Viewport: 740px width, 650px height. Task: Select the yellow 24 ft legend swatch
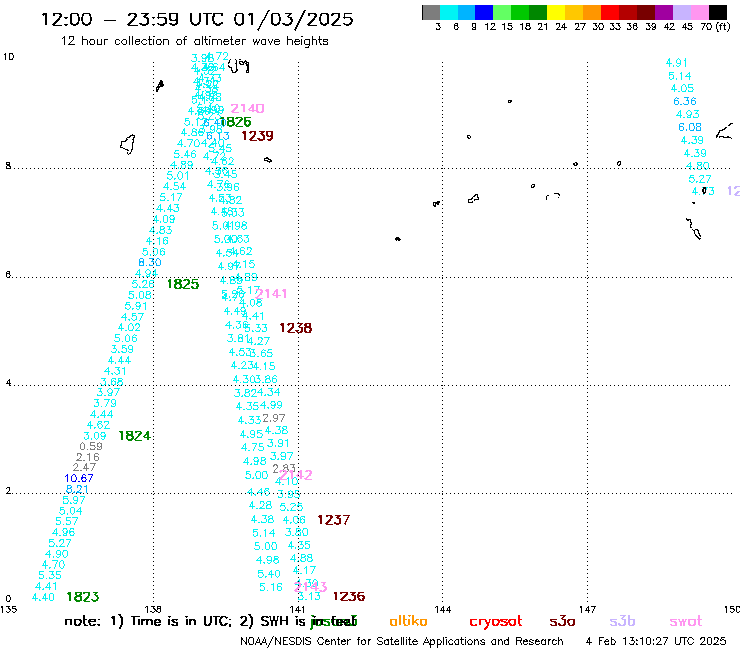click(556, 12)
